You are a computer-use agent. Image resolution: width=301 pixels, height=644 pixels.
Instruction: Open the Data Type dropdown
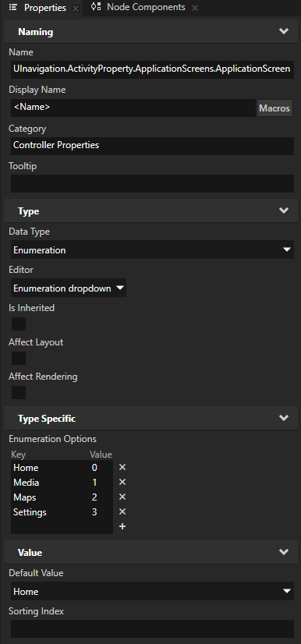point(152,249)
